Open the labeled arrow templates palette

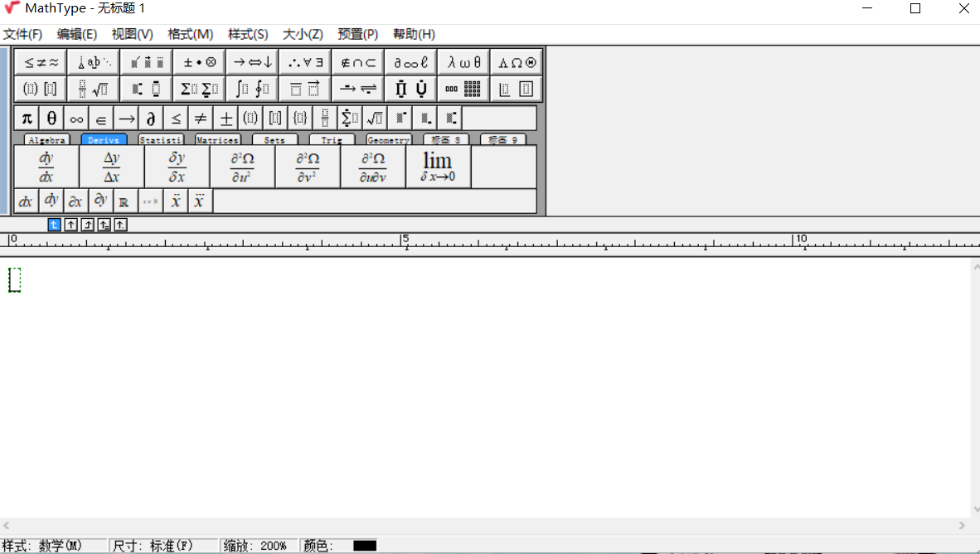pos(358,89)
